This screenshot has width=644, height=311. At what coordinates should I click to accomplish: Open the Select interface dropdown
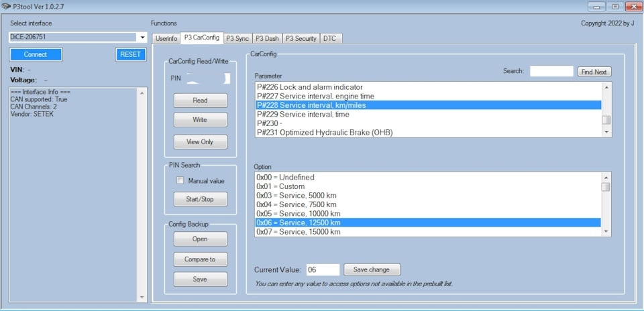[142, 37]
